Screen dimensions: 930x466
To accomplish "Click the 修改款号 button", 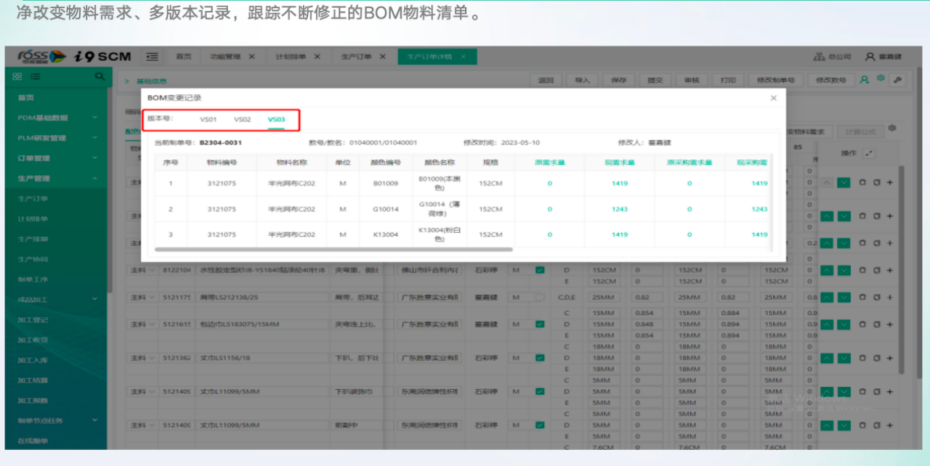I will tap(830, 80).
